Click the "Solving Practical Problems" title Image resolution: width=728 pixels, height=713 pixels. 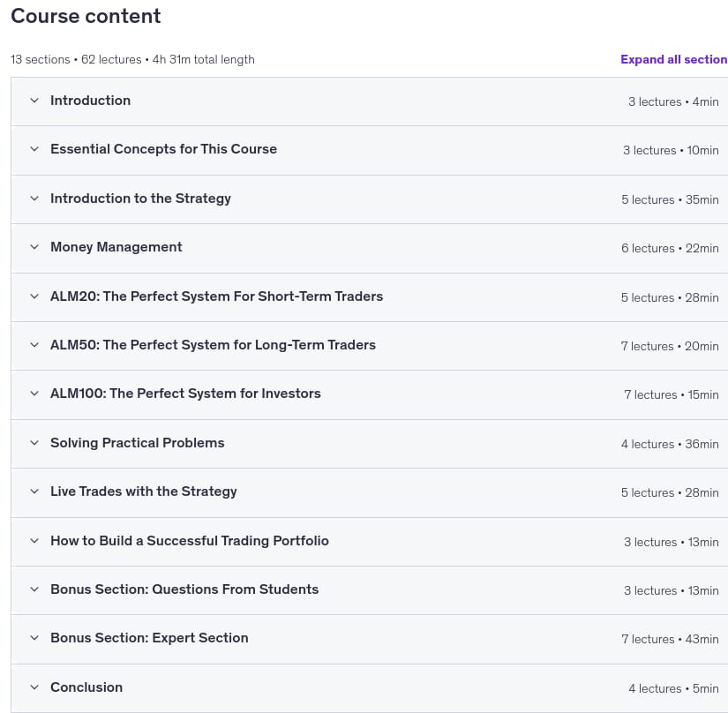(138, 443)
